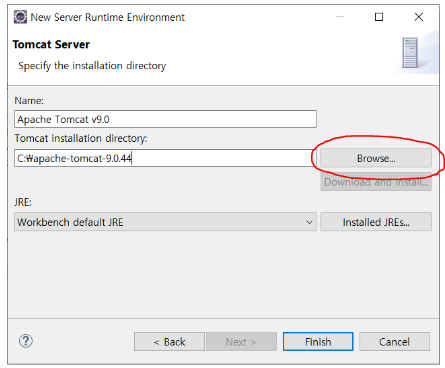Click the 'JRE:' label

pos(23,202)
